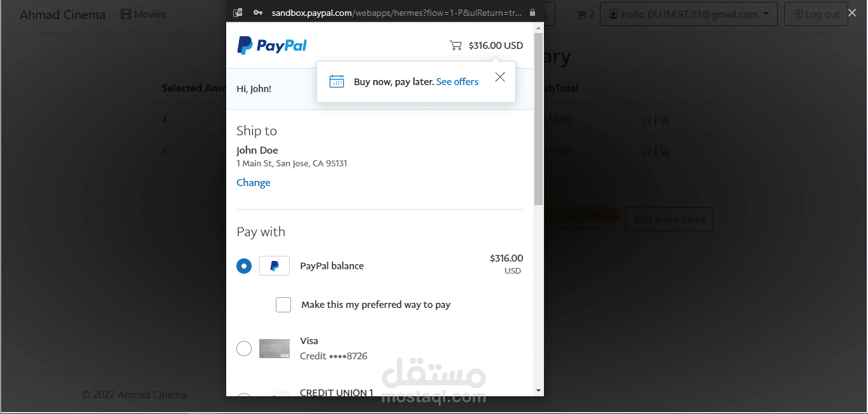Click the popup vertical scrollbar thumb

pyautogui.click(x=538, y=119)
